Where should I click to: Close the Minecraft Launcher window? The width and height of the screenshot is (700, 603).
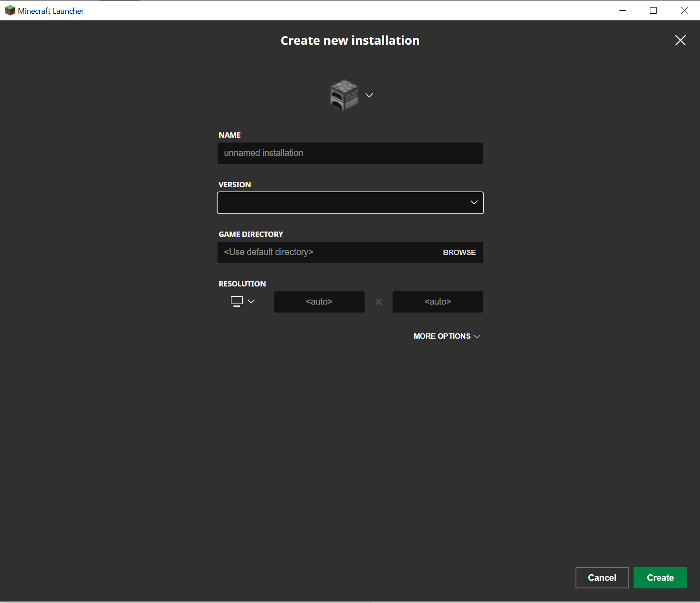click(x=684, y=11)
